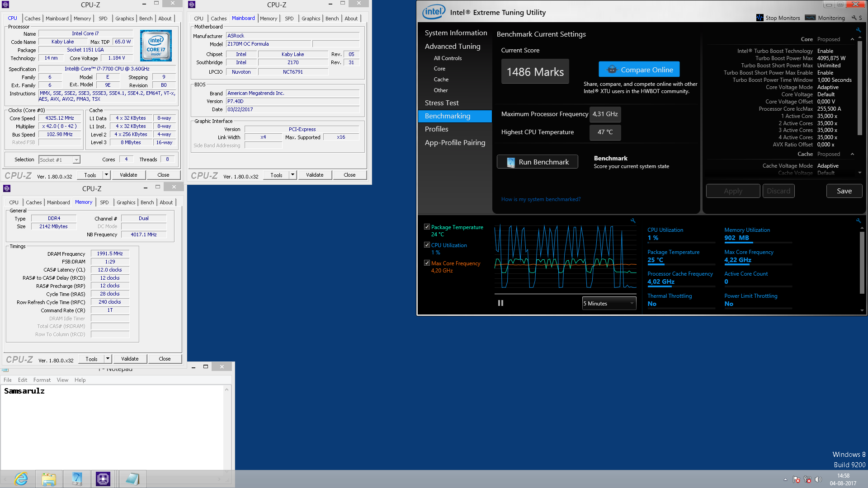The height and width of the screenshot is (488, 868).
Task: Open Internet Explorer from the taskbar
Action: 21,479
